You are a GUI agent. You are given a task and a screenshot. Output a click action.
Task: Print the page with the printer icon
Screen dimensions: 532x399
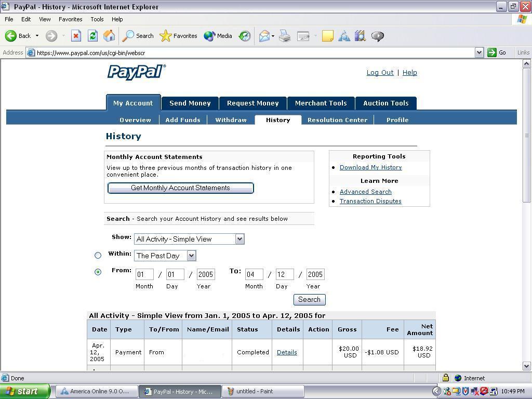click(x=285, y=36)
